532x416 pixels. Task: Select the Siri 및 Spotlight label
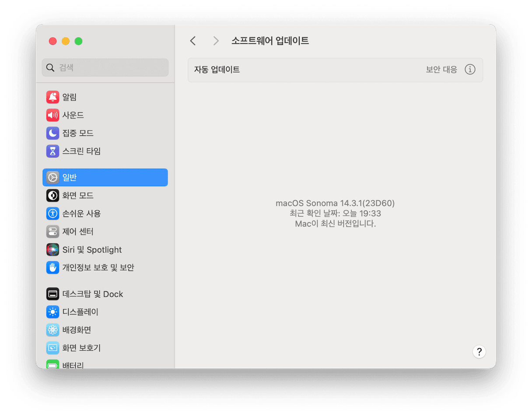(92, 250)
